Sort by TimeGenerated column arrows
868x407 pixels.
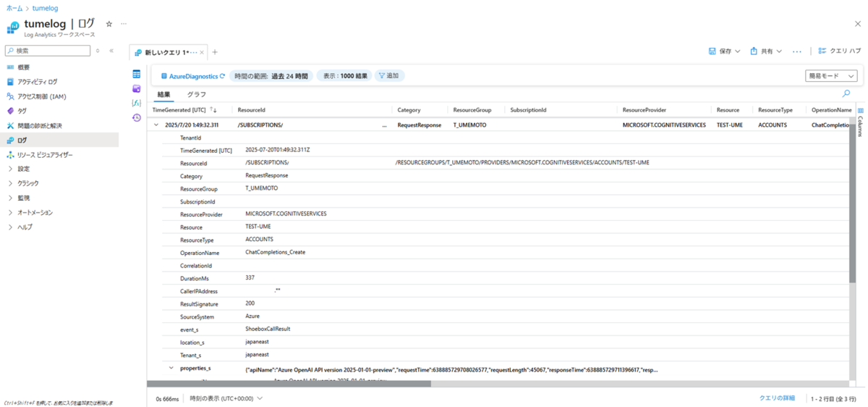pyautogui.click(x=213, y=110)
